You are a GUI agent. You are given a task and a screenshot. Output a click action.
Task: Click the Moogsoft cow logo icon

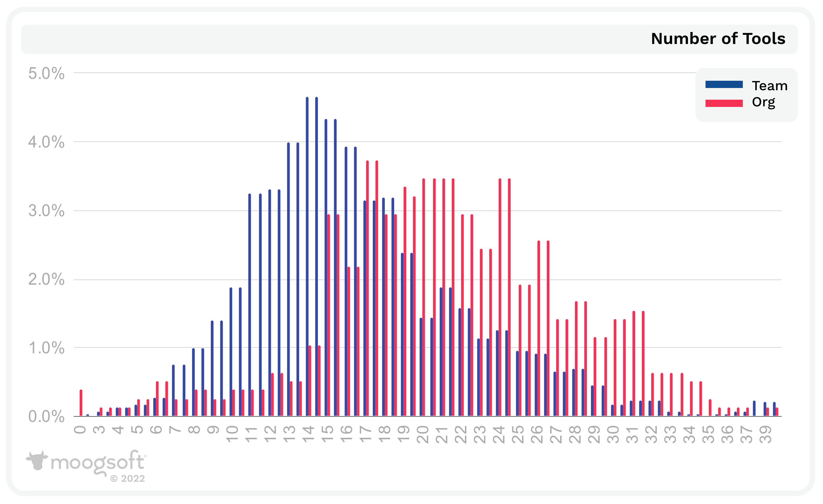(37, 460)
